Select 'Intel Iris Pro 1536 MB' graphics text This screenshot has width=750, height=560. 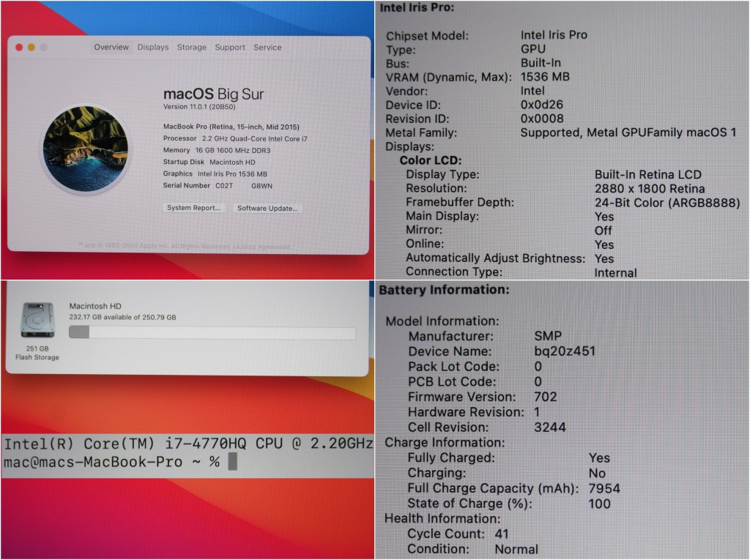tap(232, 174)
